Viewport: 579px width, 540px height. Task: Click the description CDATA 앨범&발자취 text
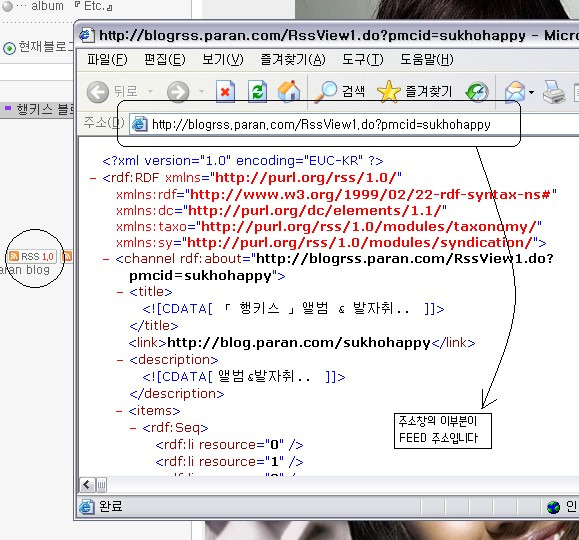point(244,377)
